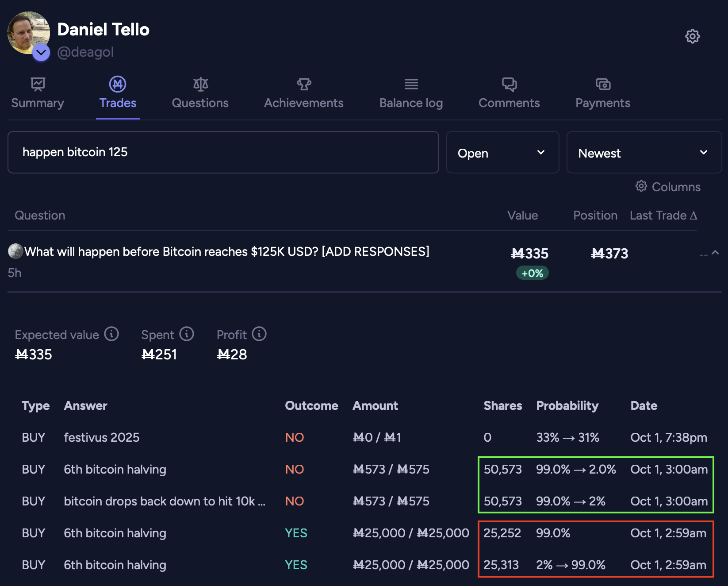Click the info icon next to Profit
The width and height of the screenshot is (728, 586).
point(259,334)
